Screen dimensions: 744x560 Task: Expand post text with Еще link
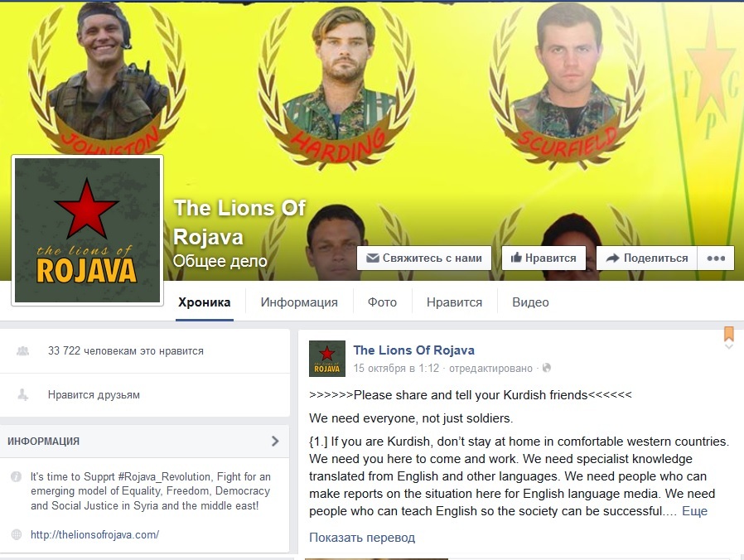(x=694, y=511)
